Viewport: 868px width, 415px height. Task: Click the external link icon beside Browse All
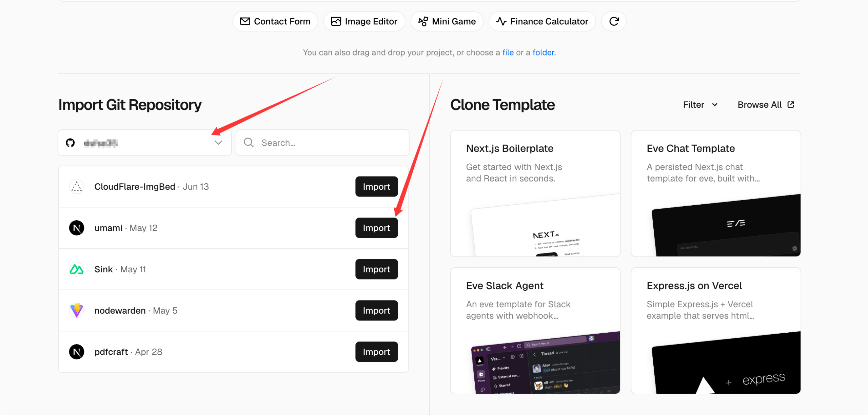click(x=791, y=104)
